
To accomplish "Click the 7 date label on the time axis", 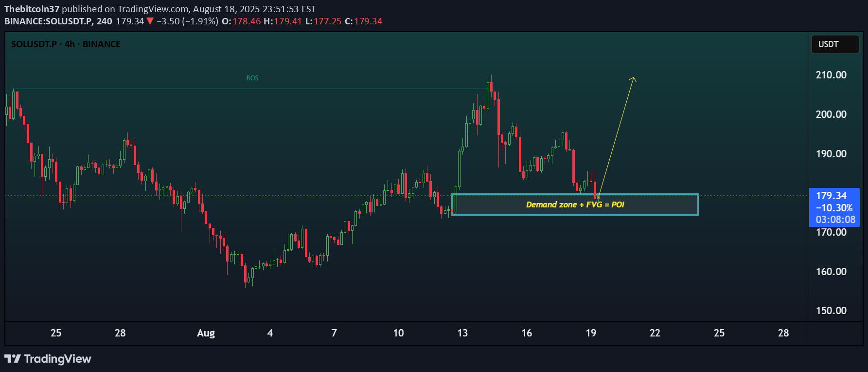I will click(334, 333).
